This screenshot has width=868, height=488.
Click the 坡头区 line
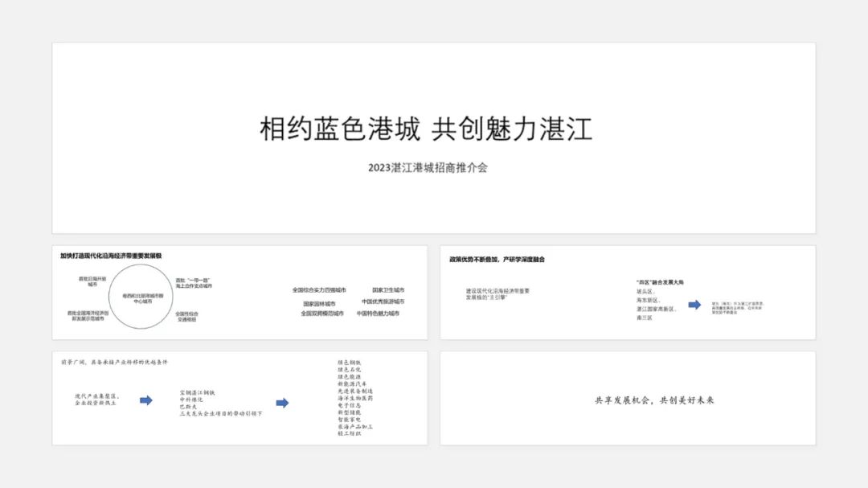646,291
